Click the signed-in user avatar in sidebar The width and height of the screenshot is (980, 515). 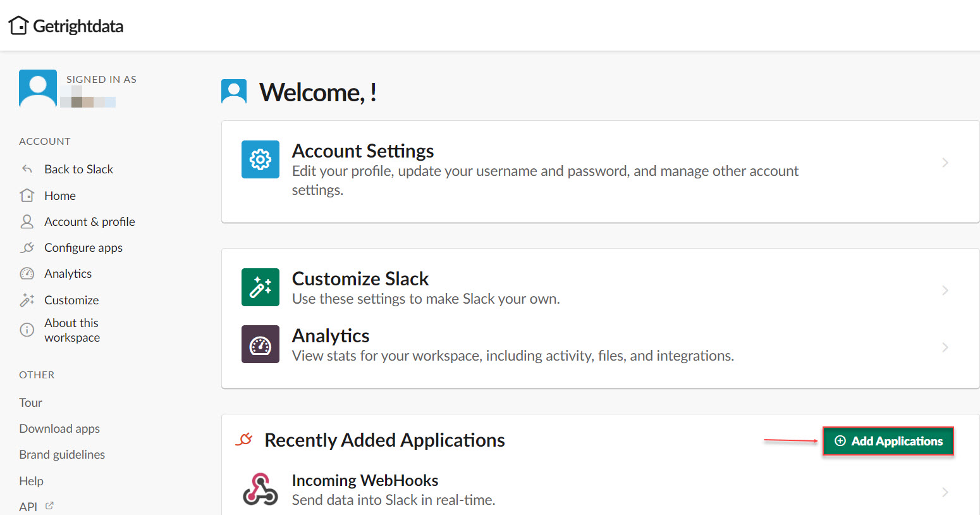coord(38,89)
